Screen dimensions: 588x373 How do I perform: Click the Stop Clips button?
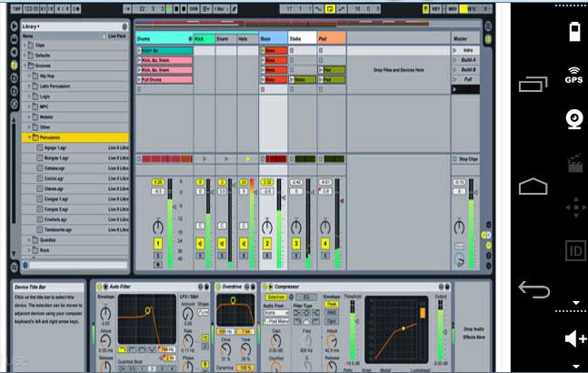pyautogui.click(x=465, y=159)
